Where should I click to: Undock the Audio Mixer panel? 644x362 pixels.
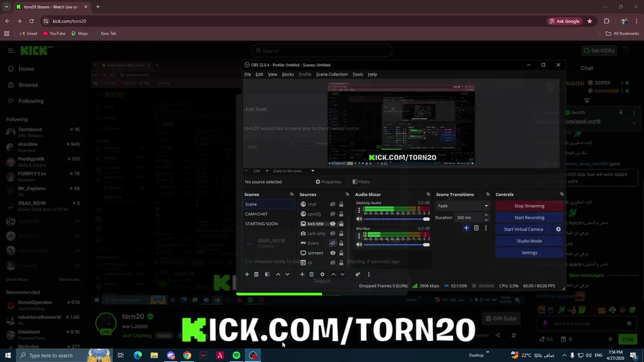(428, 195)
